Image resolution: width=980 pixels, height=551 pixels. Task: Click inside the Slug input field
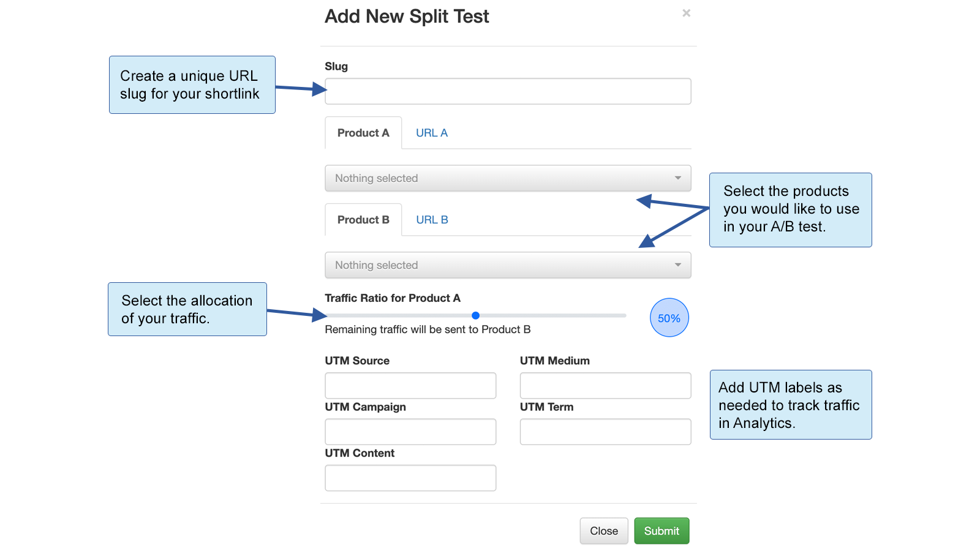point(507,91)
